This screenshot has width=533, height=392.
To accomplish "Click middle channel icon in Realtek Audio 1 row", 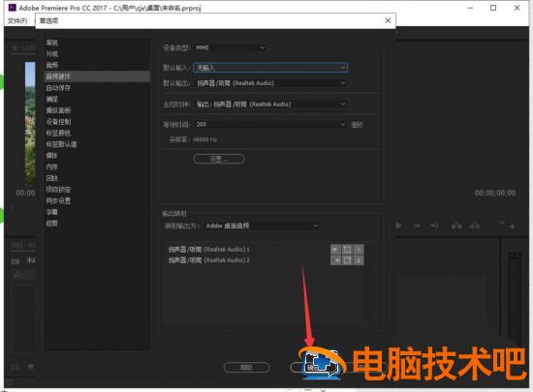I will pos(347,250).
